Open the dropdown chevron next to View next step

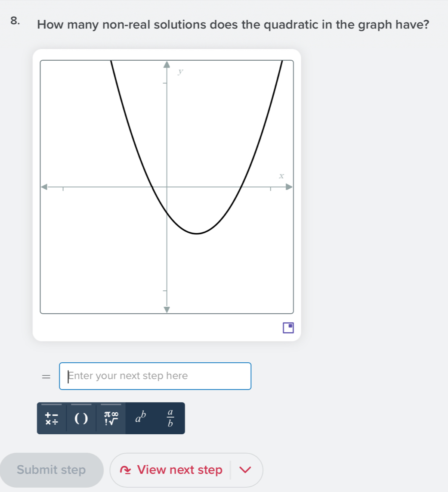point(246,470)
